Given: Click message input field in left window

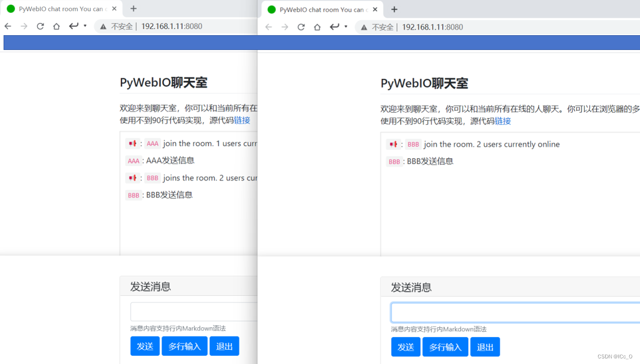Looking at the screenshot, I should (194, 311).
